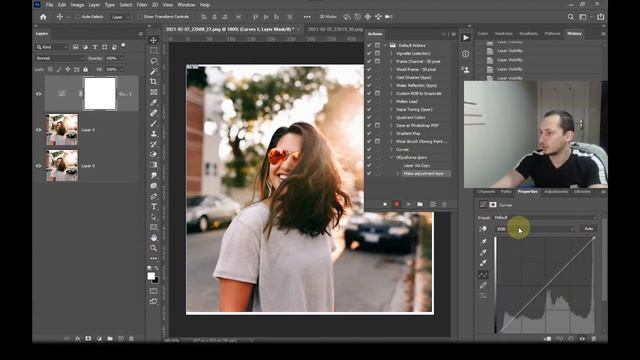The image size is (640, 360).
Task: Click the Stop recording button in Actions panel
Action: pos(385,204)
